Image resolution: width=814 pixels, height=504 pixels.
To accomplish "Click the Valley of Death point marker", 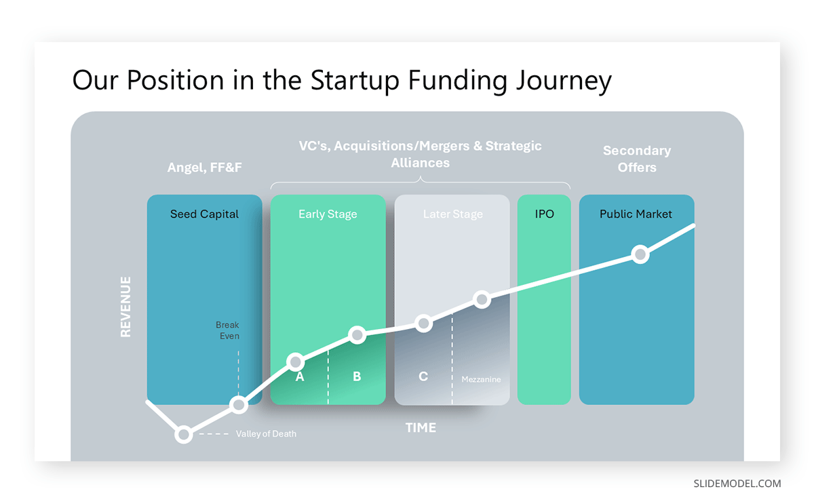I will click(183, 434).
